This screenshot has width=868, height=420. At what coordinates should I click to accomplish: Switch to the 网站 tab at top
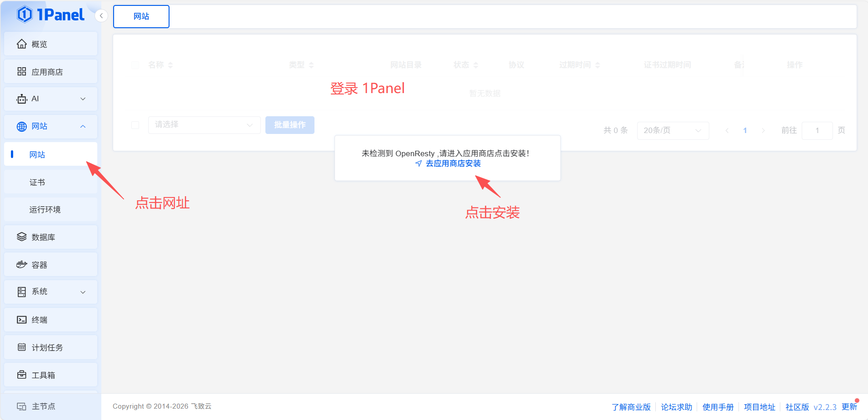(x=141, y=16)
